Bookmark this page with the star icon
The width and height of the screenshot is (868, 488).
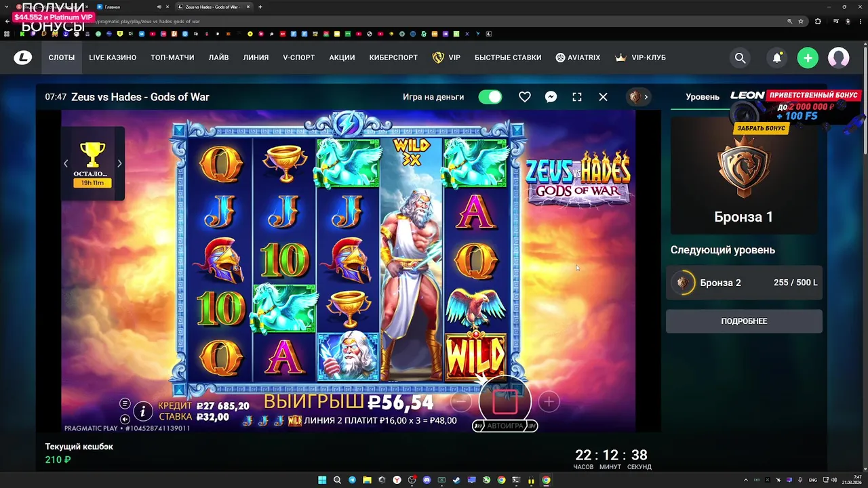801,21
